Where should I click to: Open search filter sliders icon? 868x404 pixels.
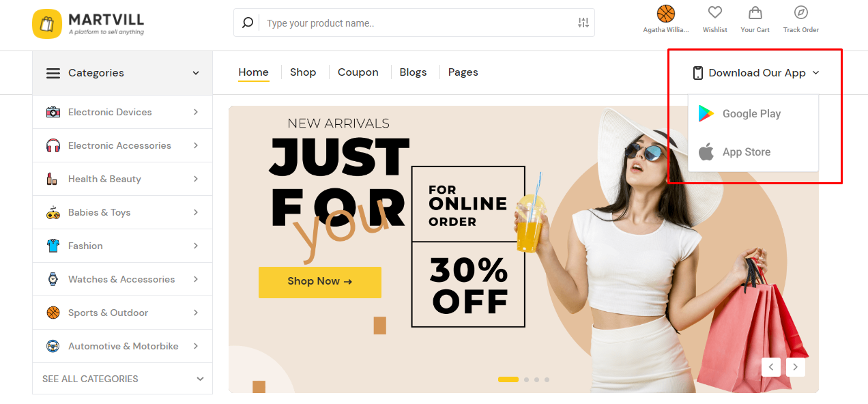[x=583, y=23]
